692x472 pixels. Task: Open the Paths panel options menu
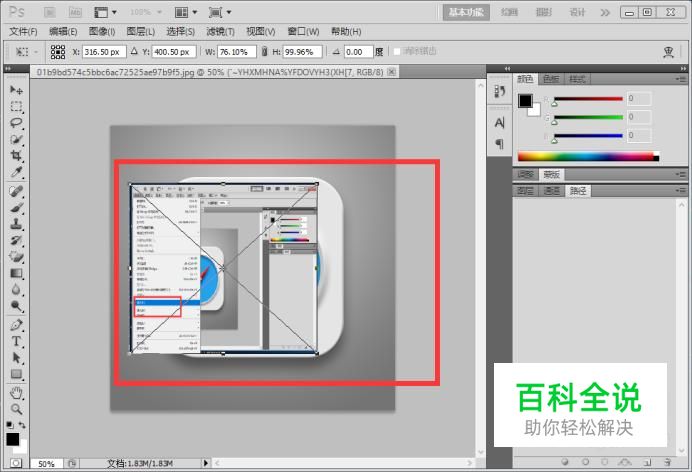pos(680,191)
